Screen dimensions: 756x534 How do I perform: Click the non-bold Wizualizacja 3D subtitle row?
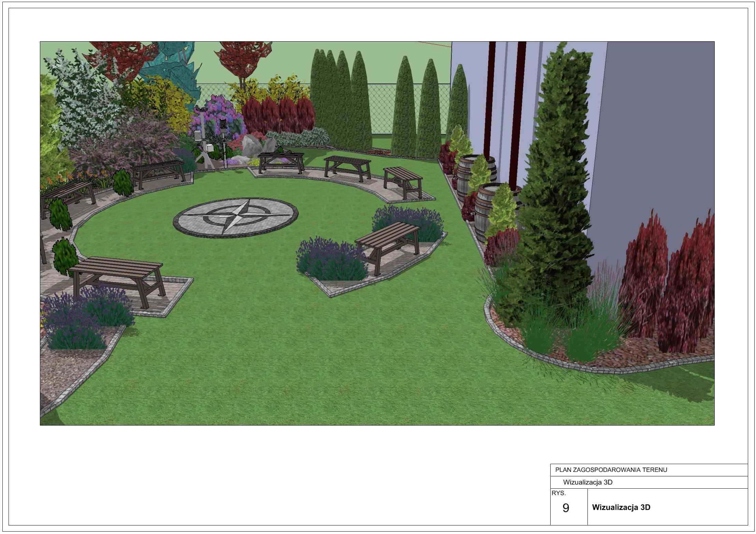[x=587, y=482]
